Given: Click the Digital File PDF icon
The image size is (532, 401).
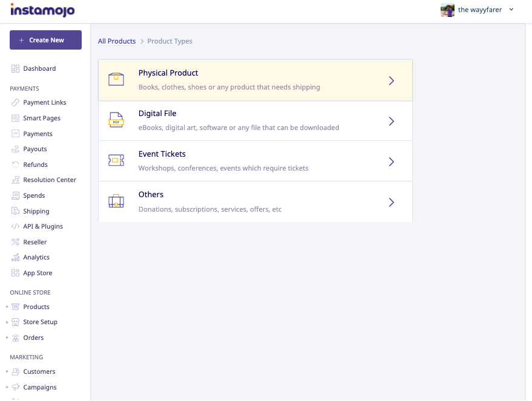Looking at the screenshot, I should [116, 120].
